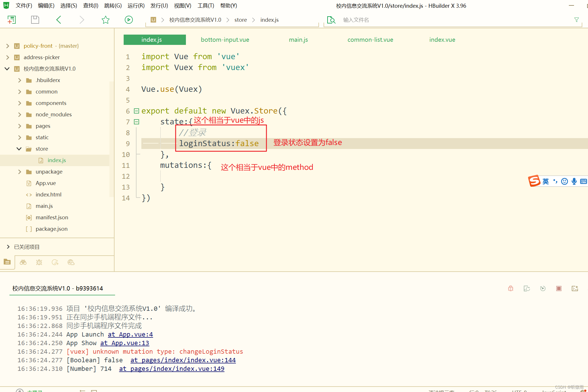The height and width of the screenshot is (392, 588).
Task: Click line number 9 in the gutter
Action: click(x=128, y=144)
